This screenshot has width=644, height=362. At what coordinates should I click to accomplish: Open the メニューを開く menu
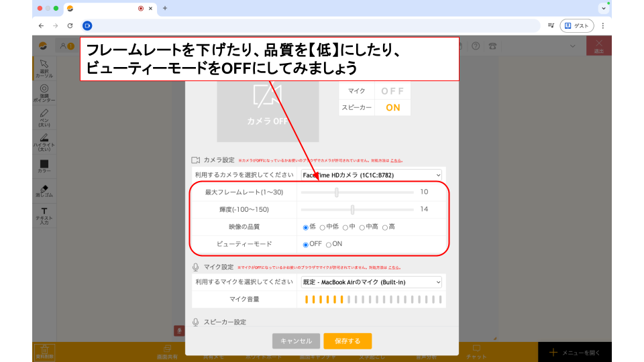click(x=574, y=352)
